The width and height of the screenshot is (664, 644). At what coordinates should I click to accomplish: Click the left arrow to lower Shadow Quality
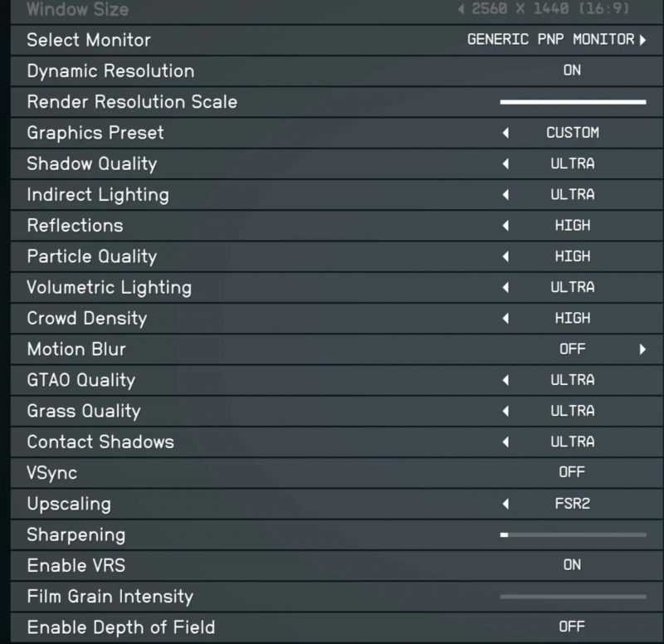click(505, 163)
